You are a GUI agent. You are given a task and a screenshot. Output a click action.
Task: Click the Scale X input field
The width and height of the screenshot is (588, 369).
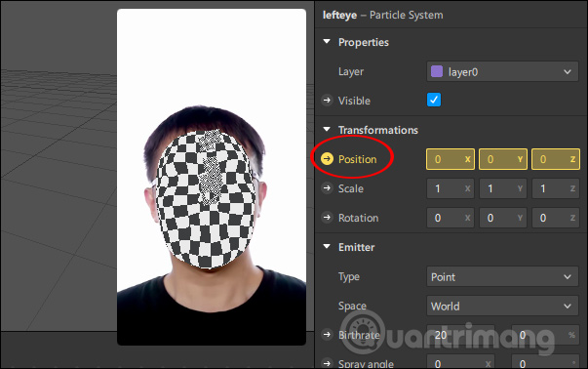click(x=451, y=188)
